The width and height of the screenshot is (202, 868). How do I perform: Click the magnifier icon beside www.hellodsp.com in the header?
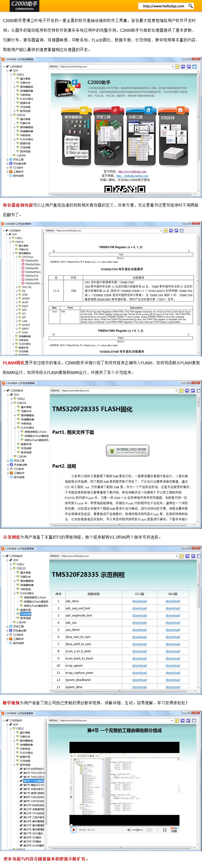191,6
